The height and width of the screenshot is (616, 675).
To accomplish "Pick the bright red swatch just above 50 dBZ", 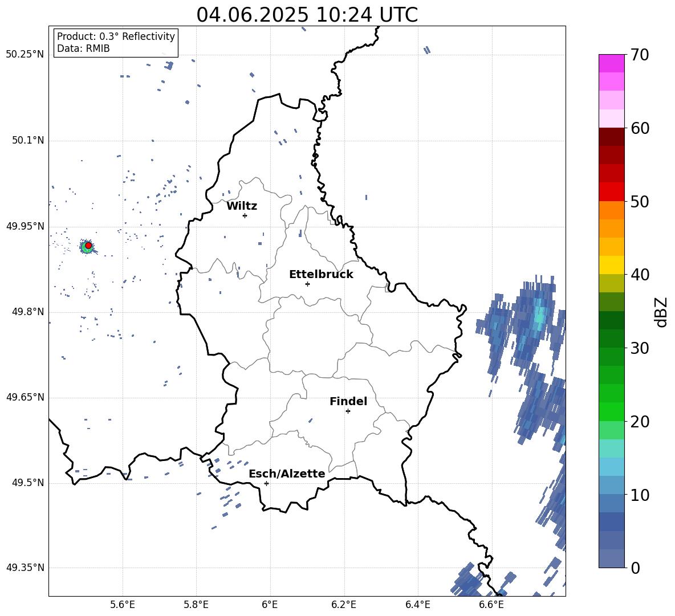I will coord(611,192).
